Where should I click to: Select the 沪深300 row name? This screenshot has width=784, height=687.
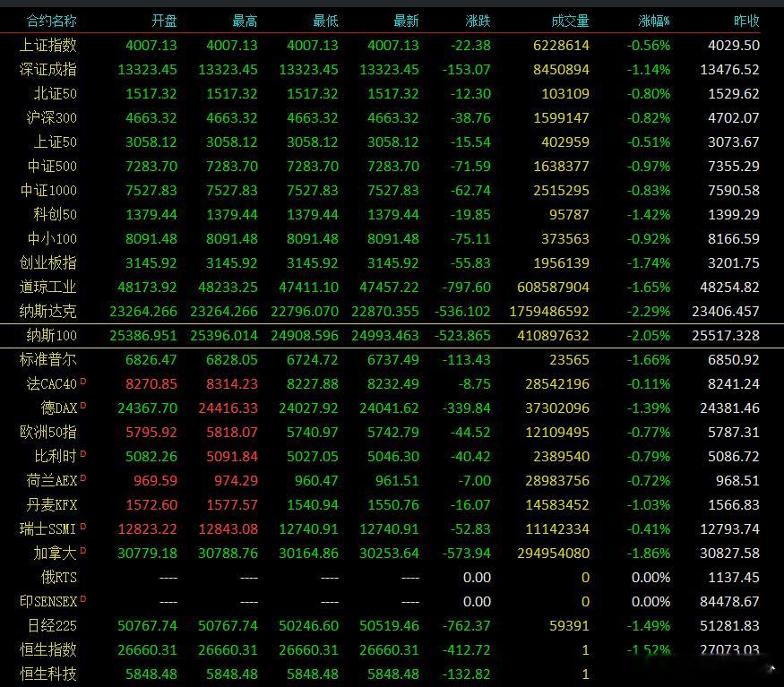(x=51, y=118)
